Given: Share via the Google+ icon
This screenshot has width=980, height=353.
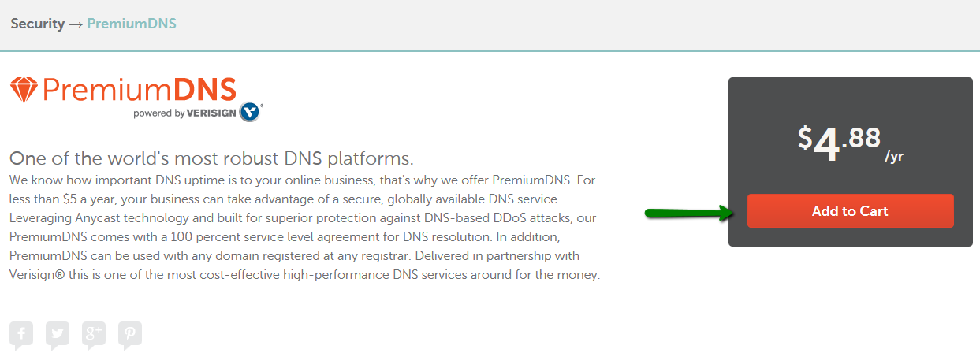Looking at the screenshot, I should point(94,335).
